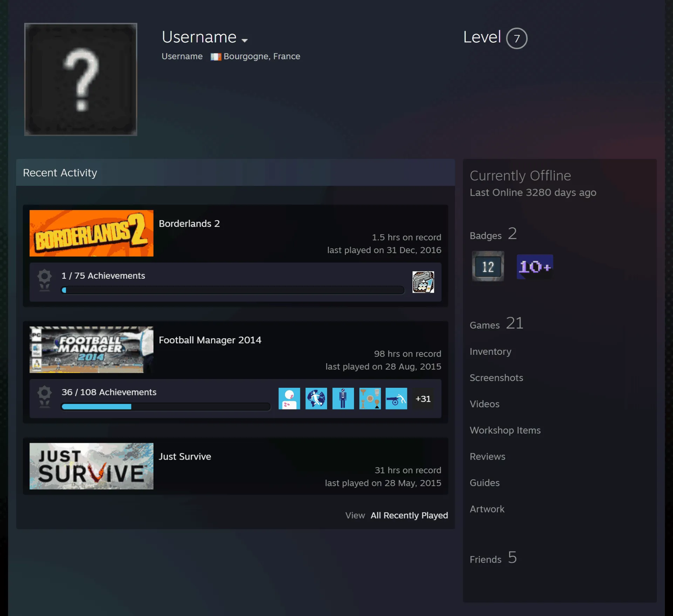The image size is (673, 616).
Task: Open the Games 21 link
Action: tap(497, 323)
